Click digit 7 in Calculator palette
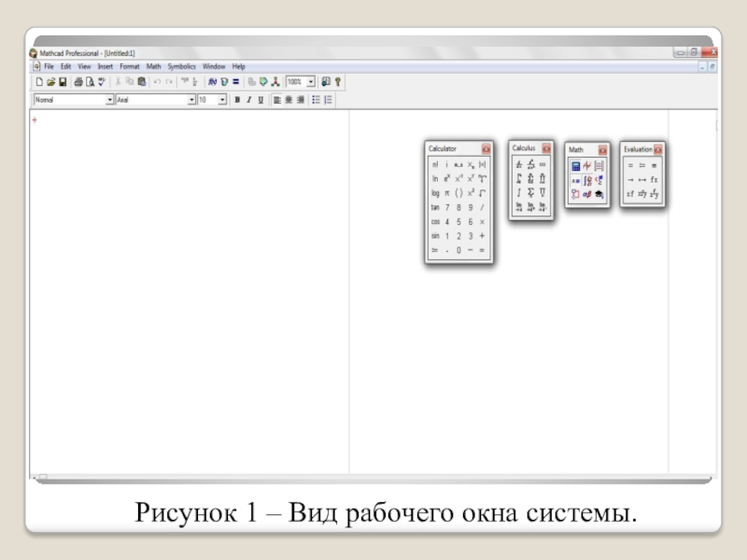Screen dimensions: 747x560 pyautogui.click(x=447, y=207)
